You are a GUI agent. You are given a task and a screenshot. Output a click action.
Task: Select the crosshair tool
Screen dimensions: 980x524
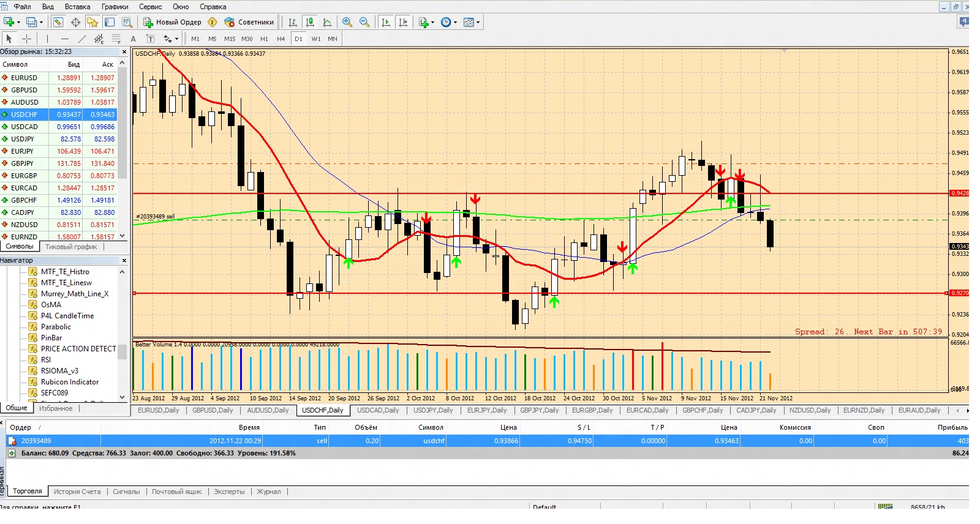tap(26, 39)
